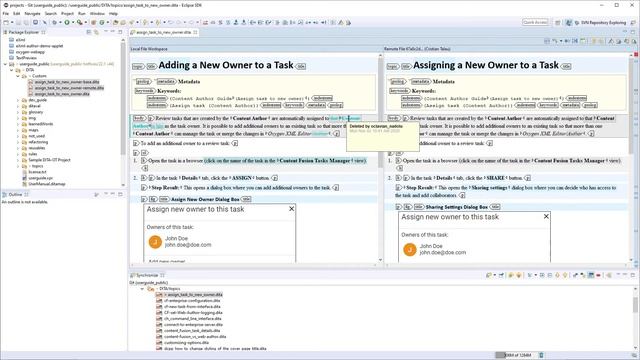
Task: Click the vertical scrollbar of the right compare pane
Action: point(631,158)
